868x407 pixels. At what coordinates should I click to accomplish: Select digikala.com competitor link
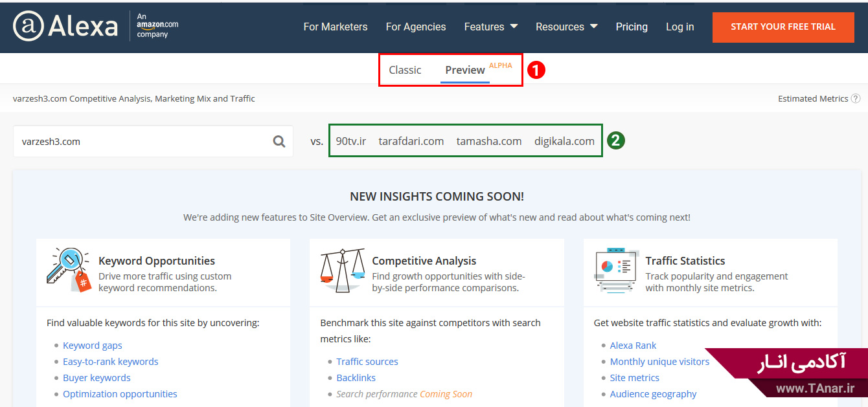pos(564,141)
